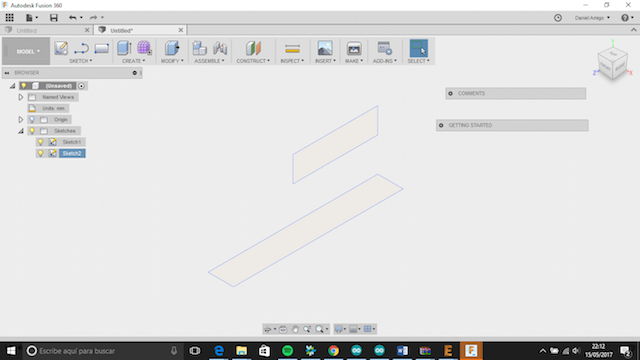Select the Line sketch tool
This screenshot has width=640, height=360.
(x=81, y=48)
